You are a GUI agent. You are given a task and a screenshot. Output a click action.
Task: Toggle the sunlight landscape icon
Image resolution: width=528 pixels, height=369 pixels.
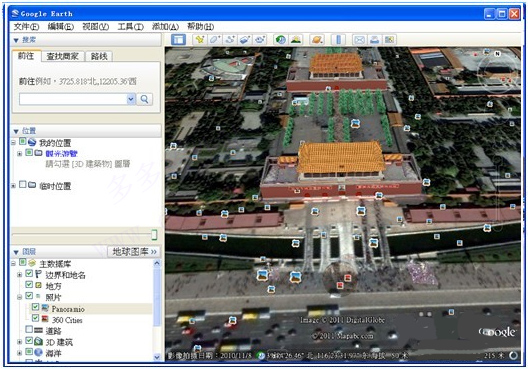point(295,40)
